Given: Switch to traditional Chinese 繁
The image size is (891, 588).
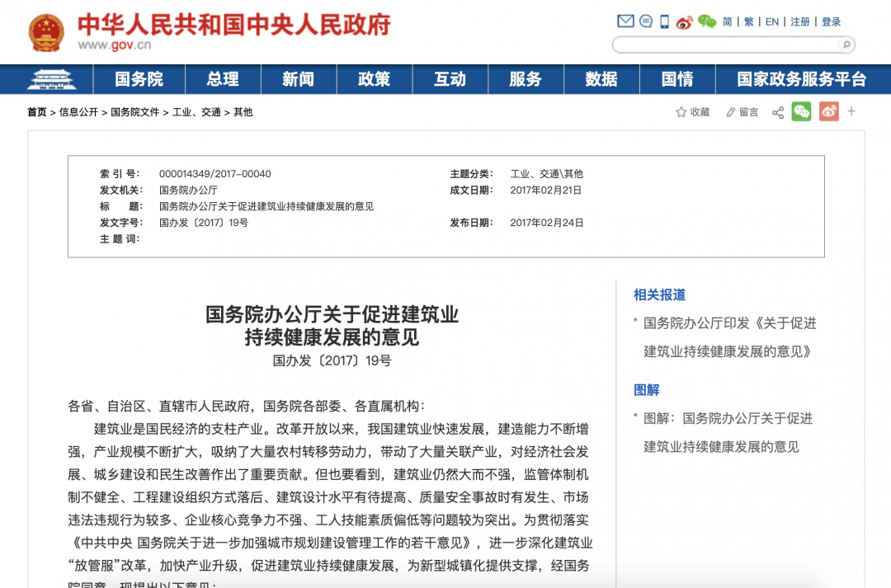Looking at the screenshot, I should point(749,21).
